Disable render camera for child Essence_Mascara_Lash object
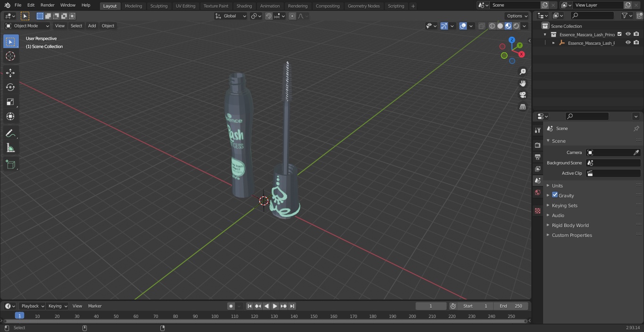The width and height of the screenshot is (644, 332). (x=636, y=42)
